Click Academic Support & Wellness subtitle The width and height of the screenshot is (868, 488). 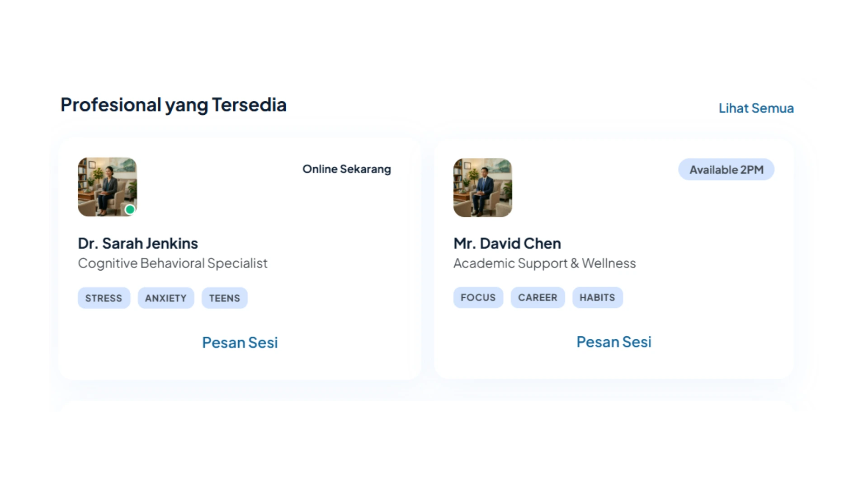click(545, 263)
